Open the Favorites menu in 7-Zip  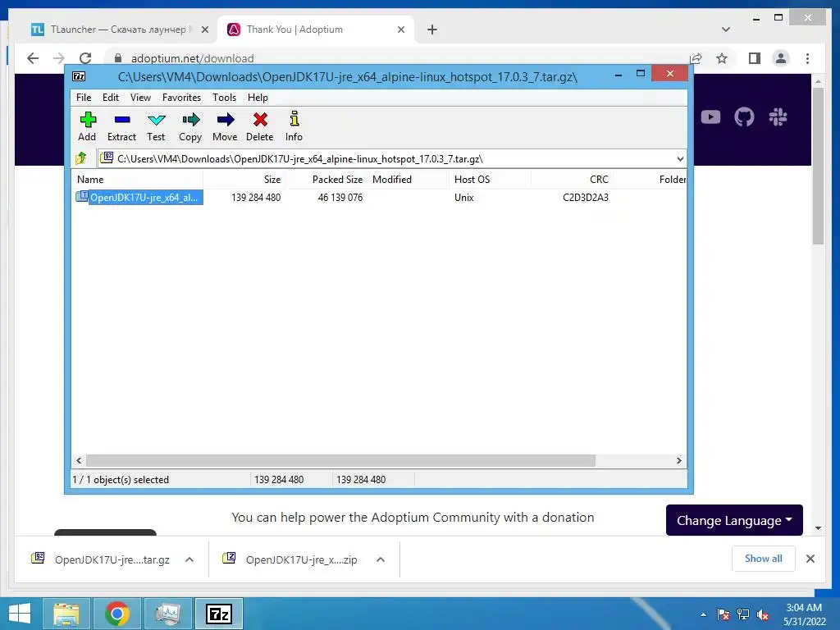pyautogui.click(x=181, y=98)
